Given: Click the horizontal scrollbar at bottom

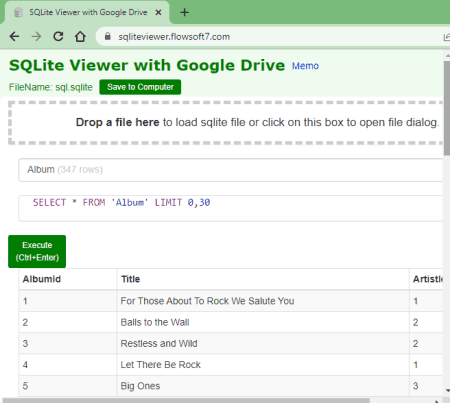Looking at the screenshot, I should (x=187, y=400).
